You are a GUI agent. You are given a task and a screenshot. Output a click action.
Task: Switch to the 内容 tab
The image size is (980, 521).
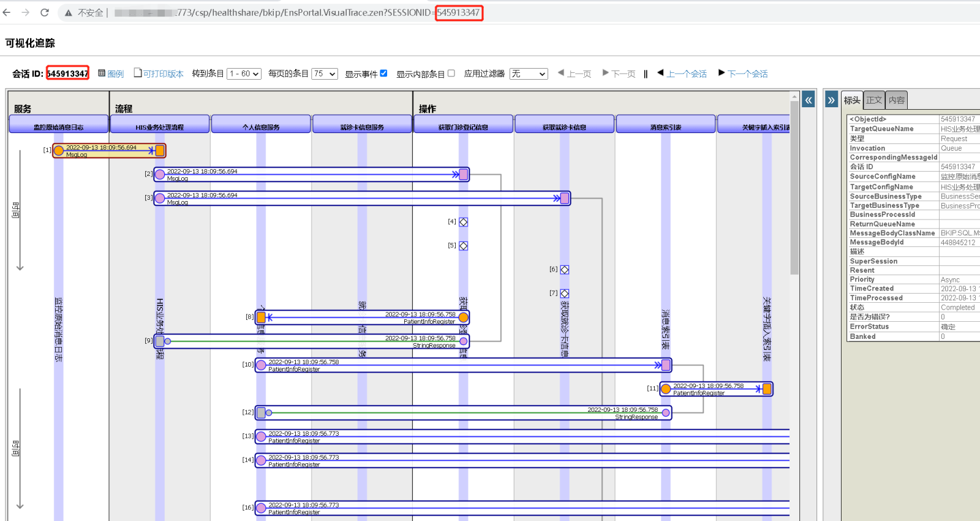pos(897,100)
